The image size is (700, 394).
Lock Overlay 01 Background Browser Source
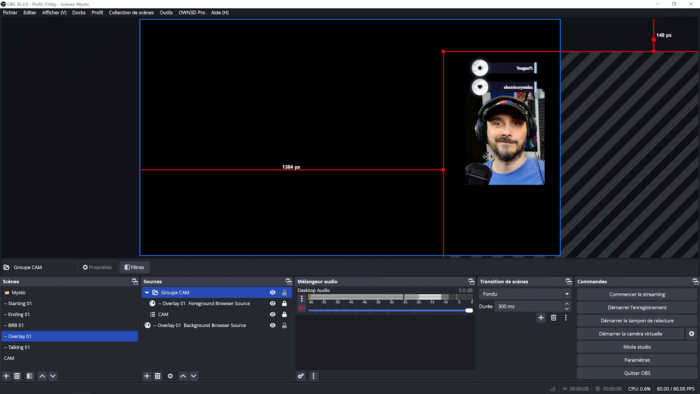[284, 325]
